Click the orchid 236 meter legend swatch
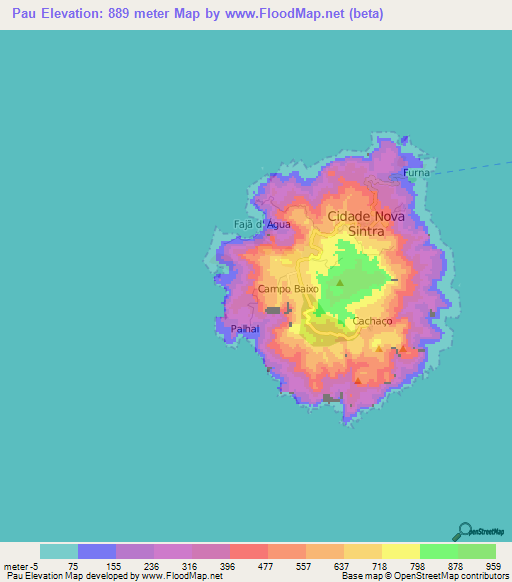Image resolution: width=512 pixels, height=582 pixels. 173,552
